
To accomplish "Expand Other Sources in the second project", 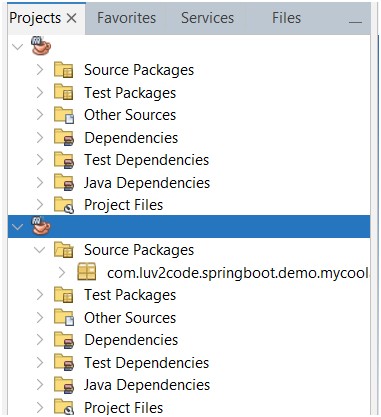I will [x=40, y=318].
